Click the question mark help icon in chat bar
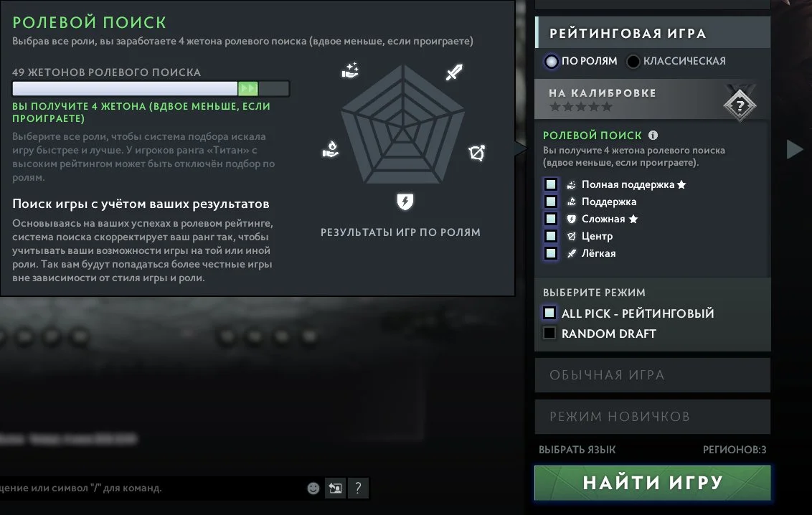 [358, 488]
